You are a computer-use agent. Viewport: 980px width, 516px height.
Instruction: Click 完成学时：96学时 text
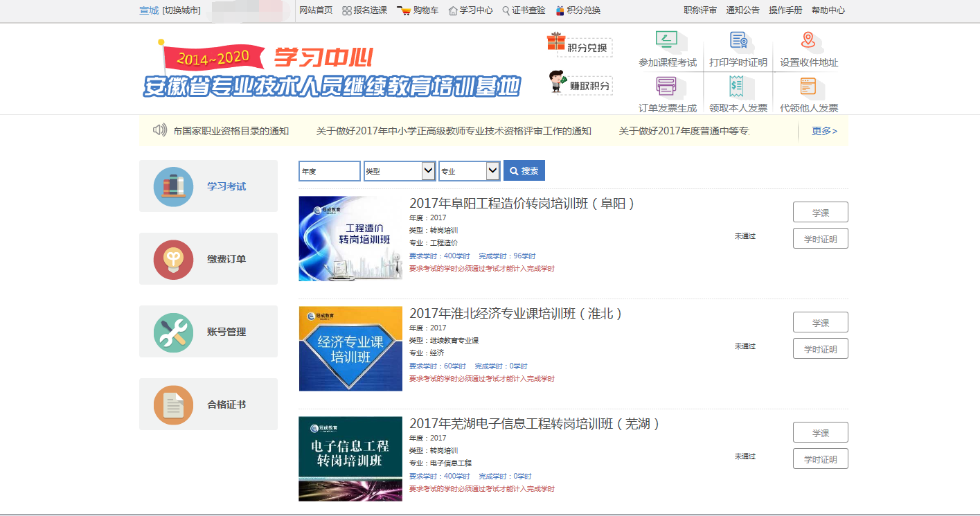(x=507, y=256)
